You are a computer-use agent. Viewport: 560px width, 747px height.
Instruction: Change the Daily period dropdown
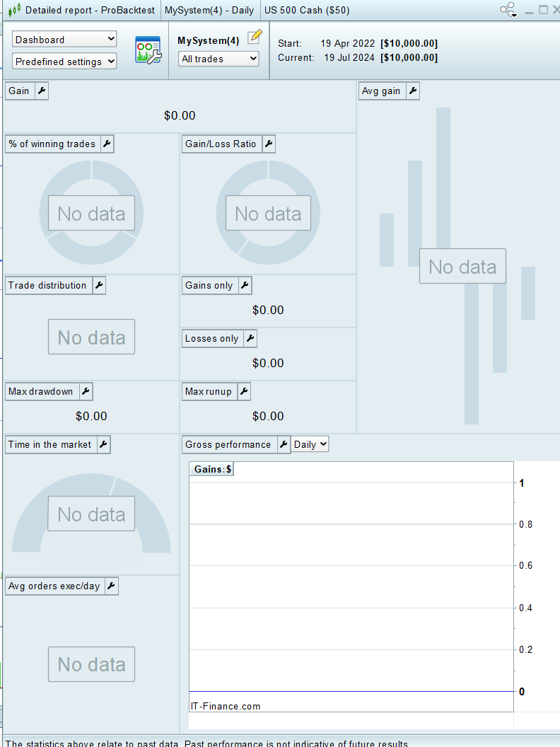coord(310,444)
